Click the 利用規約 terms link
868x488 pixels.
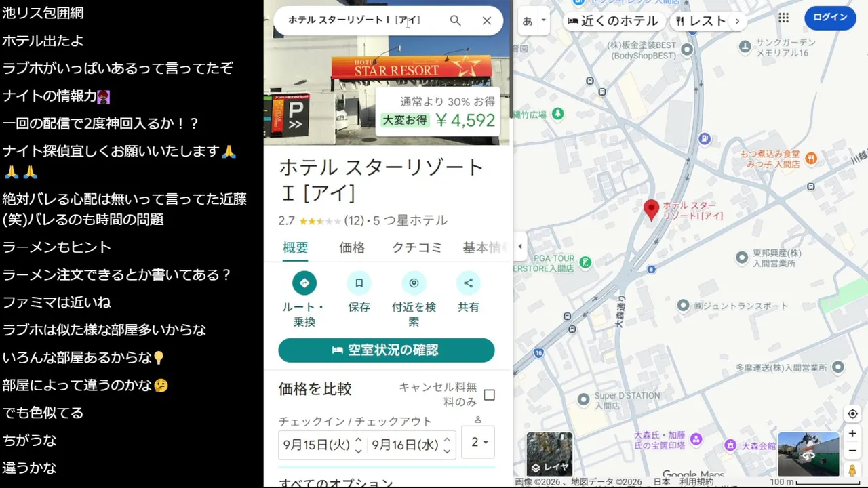pyautogui.click(x=696, y=482)
